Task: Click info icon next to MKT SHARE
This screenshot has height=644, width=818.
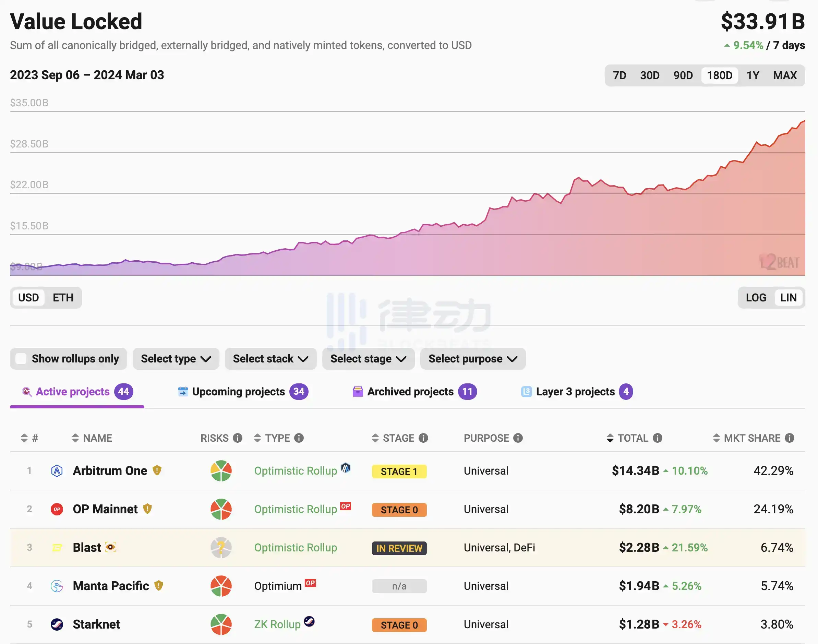Action: click(789, 438)
